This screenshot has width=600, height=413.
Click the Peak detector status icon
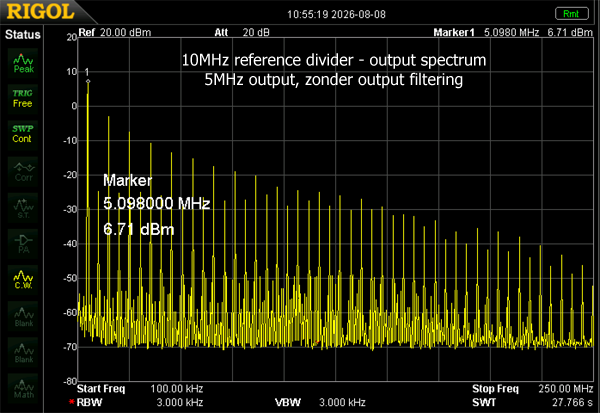pyautogui.click(x=23, y=63)
